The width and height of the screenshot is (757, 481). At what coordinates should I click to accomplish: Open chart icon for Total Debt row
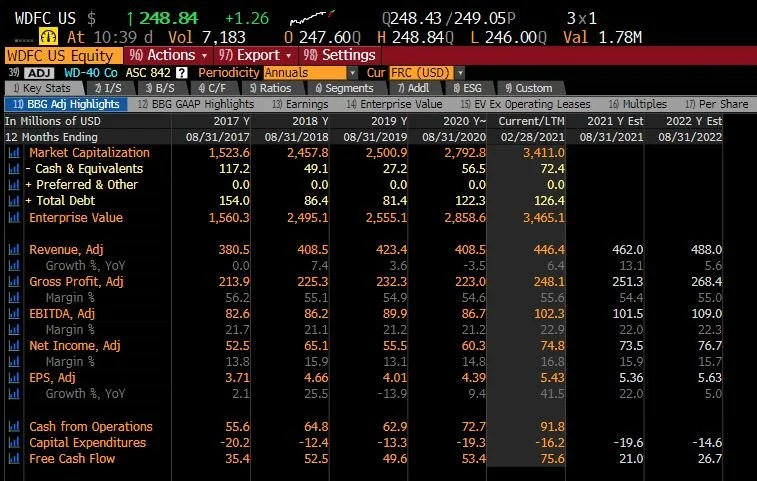pos(14,200)
